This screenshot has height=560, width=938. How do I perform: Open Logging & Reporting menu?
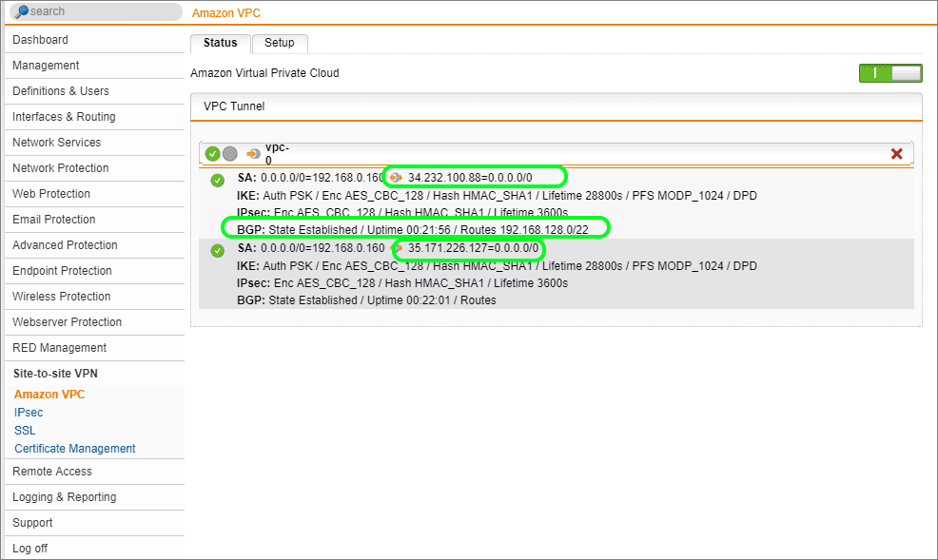94,498
